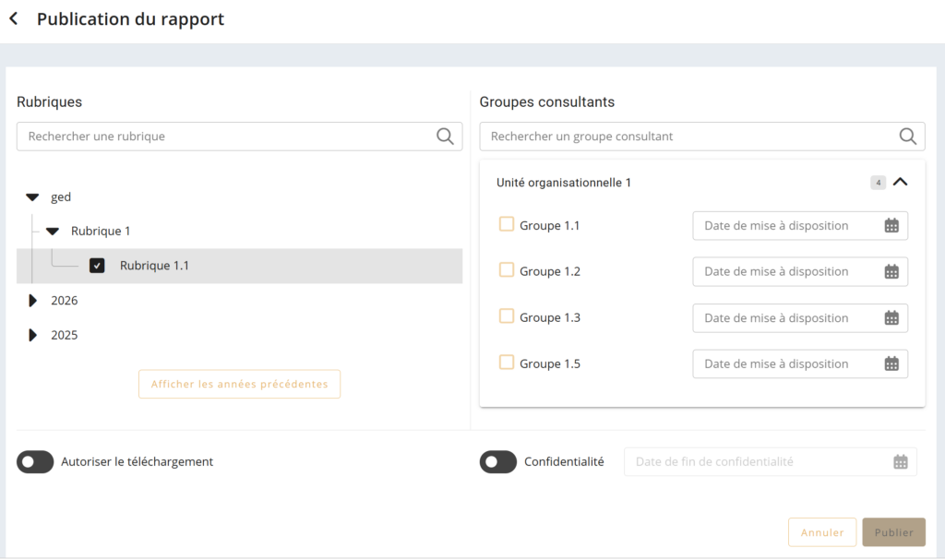The image size is (945, 560).
Task: Click the search icon in Rubriques search
Action: [x=445, y=137]
